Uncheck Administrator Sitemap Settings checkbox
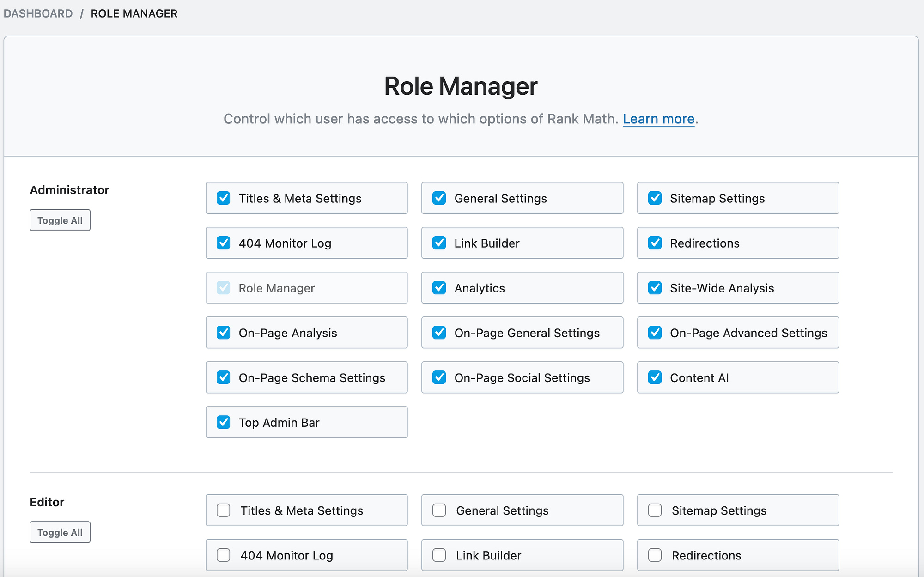924x577 pixels. (655, 198)
